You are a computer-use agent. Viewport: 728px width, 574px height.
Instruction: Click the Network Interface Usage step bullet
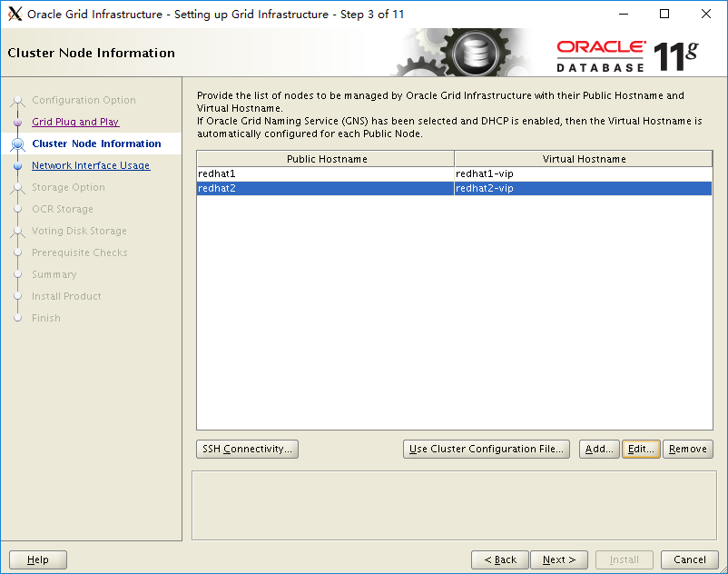(17, 166)
